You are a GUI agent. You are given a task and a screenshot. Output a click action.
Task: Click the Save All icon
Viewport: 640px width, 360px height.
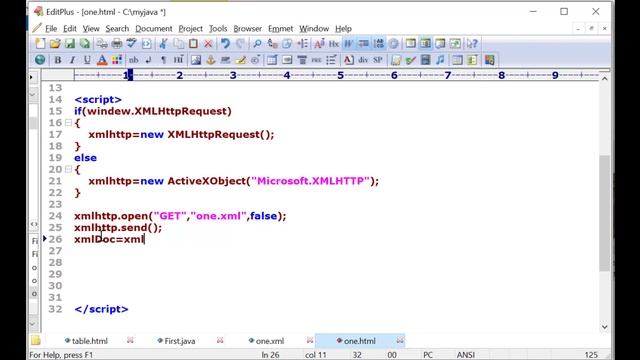click(x=84, y=43)
